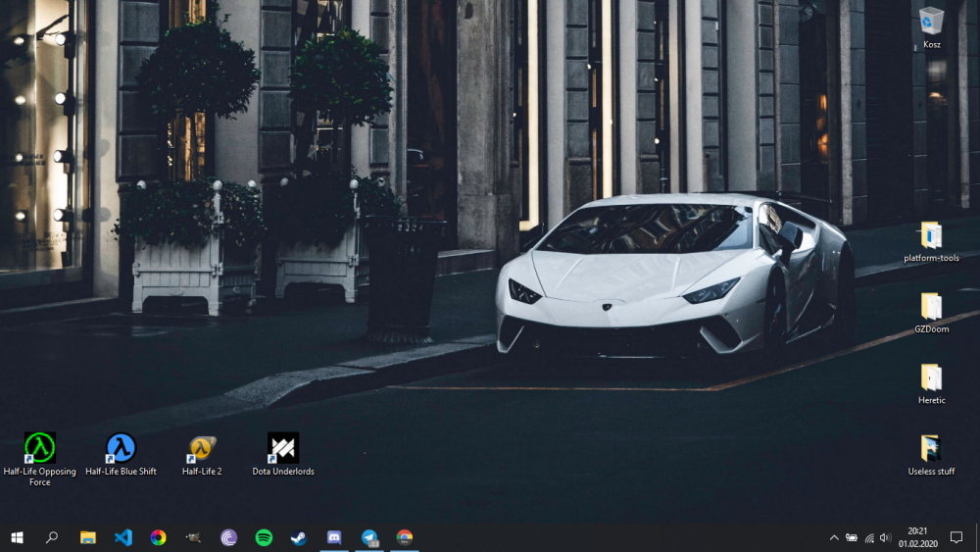The width and height of the screenshot is (980, 552).
Task: Open the Useless stuff folder
Action: (931, 449)
